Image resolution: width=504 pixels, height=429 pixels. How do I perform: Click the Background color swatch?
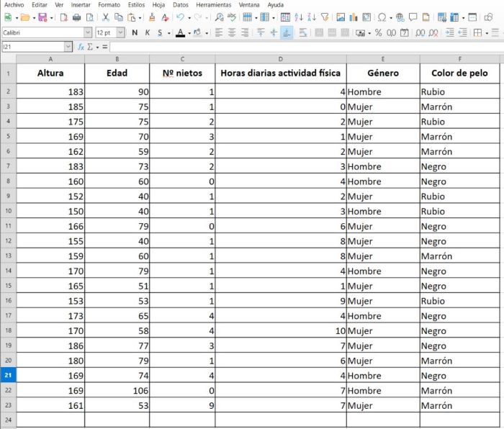pyautogui.click(x=198, y=32)
